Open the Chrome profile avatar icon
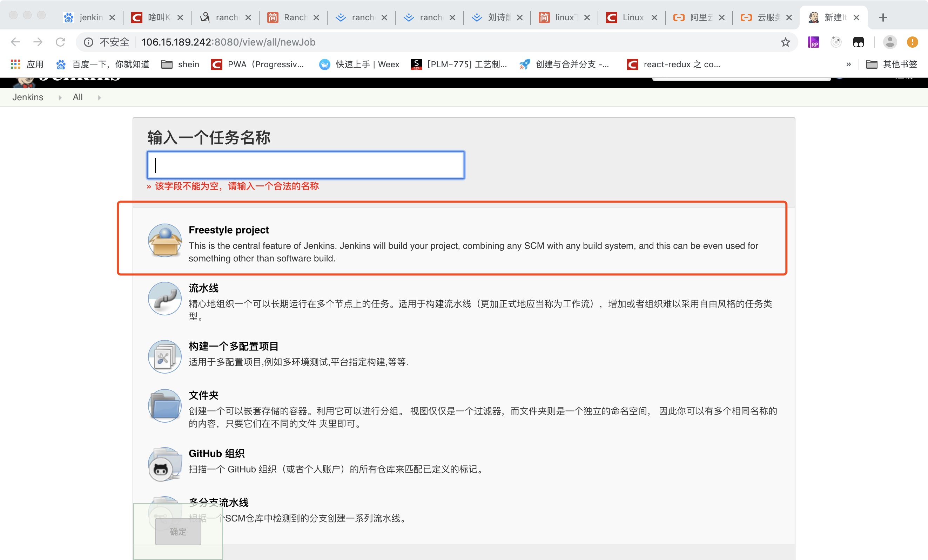This screenshot has width=928, height=560. (889, 42)
